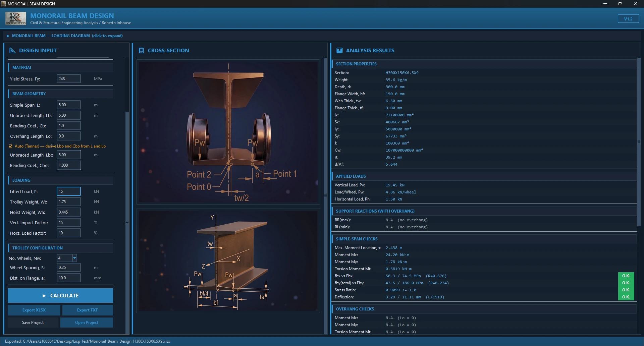
Task: Click the Yield Stress Fy field
Action: (x=69, y=79)
